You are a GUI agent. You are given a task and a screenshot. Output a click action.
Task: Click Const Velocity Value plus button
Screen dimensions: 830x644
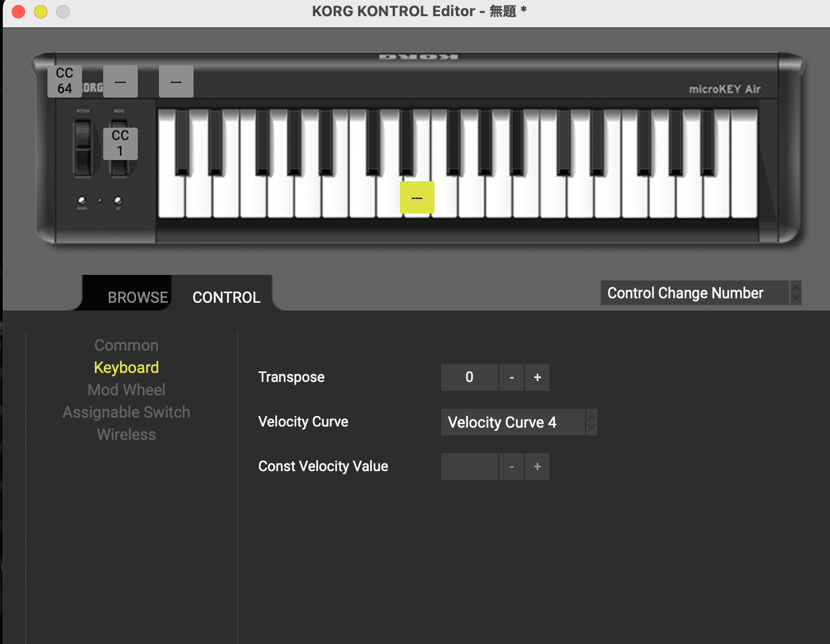coord(537,467)
